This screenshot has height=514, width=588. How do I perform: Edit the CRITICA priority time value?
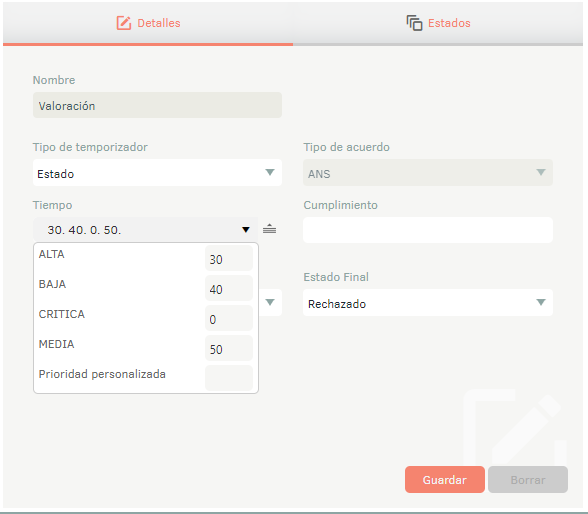(x=229, y=318)
